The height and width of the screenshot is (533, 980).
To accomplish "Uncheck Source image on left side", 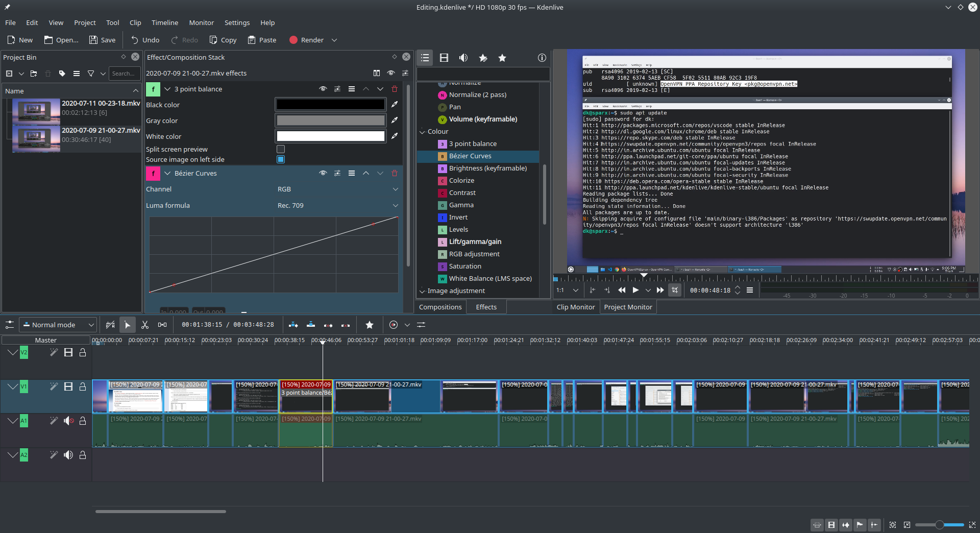I will [x=280, y=159].
